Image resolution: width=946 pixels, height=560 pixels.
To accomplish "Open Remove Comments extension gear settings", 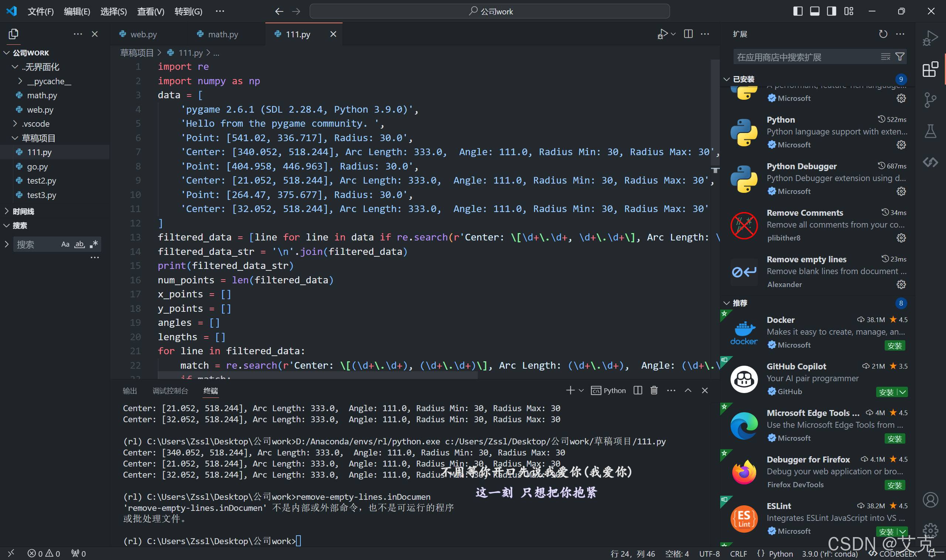I will click(x=901, y=238).
